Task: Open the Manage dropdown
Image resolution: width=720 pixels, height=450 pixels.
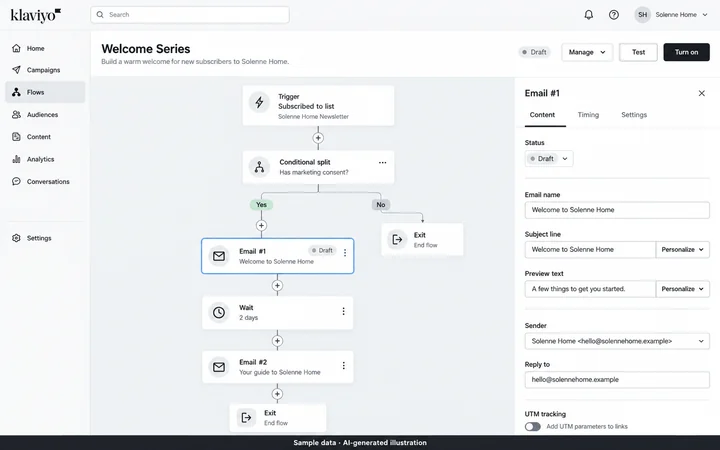Action: pos(587,52)
